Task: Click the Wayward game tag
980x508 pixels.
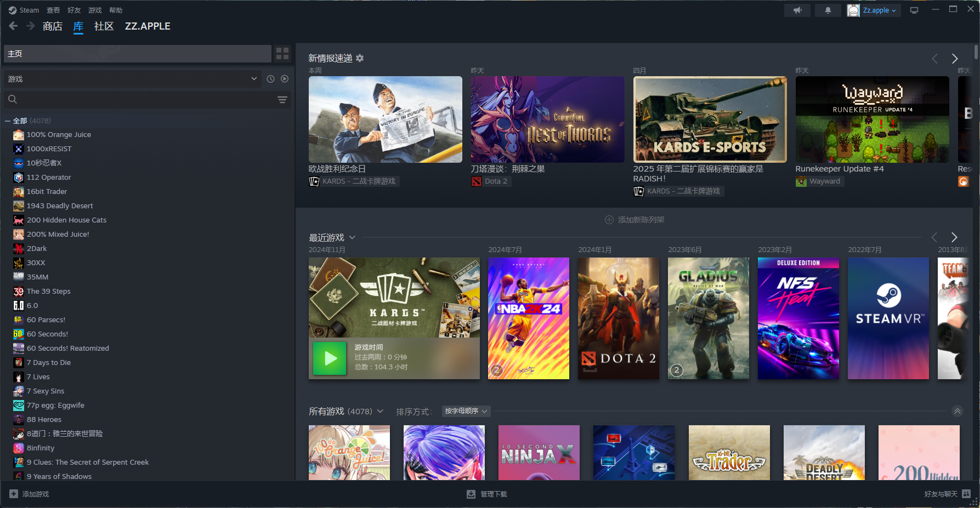Action: click(x=819, y=181)
